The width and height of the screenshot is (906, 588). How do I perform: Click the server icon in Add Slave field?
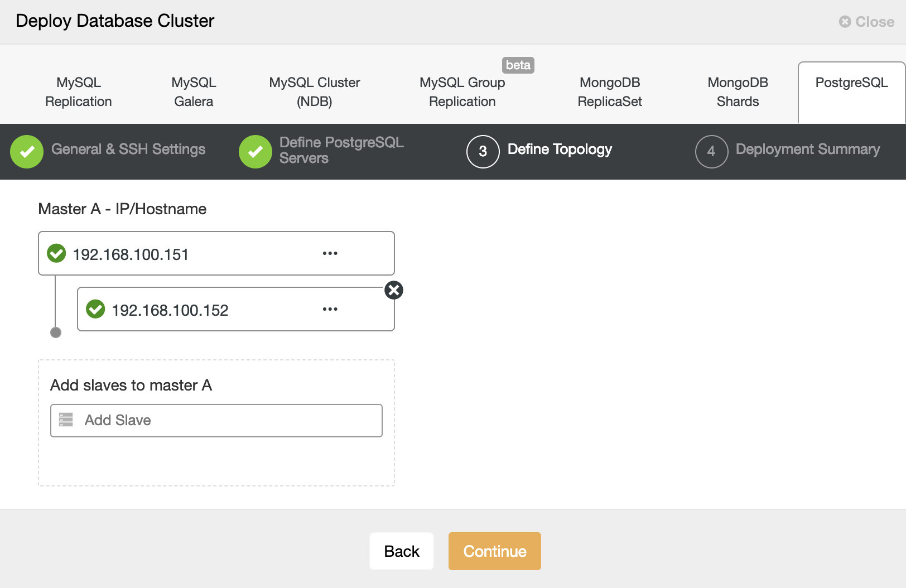(66, 420)
